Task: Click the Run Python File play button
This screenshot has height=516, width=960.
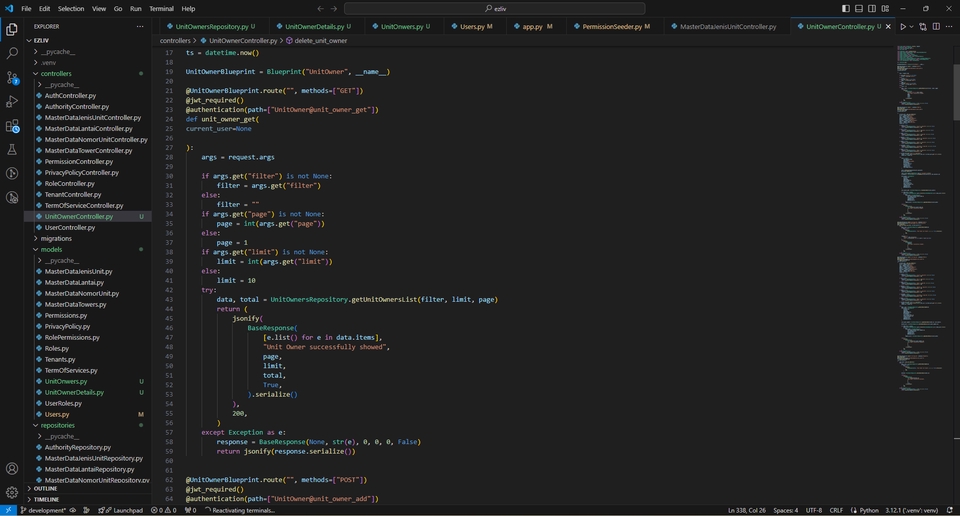Action: pyautogui.click(x=902, y=26)
